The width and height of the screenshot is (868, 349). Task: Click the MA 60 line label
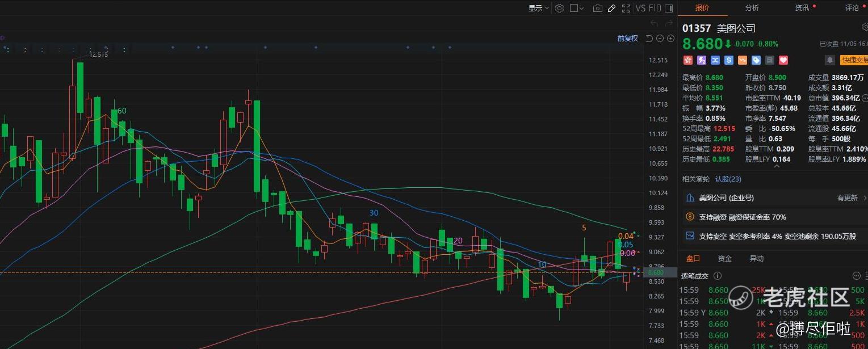122,111
